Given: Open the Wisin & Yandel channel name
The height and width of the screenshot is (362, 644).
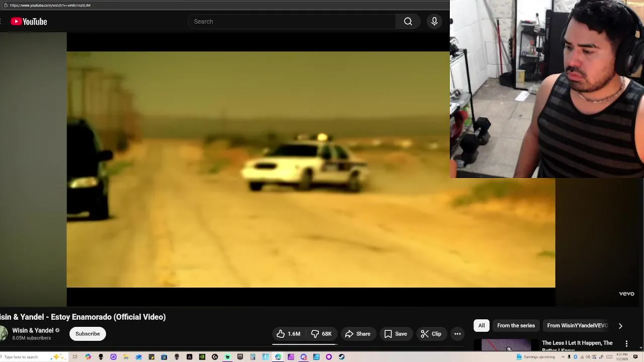Looking at the screenshot, I should tap(33, 330).
